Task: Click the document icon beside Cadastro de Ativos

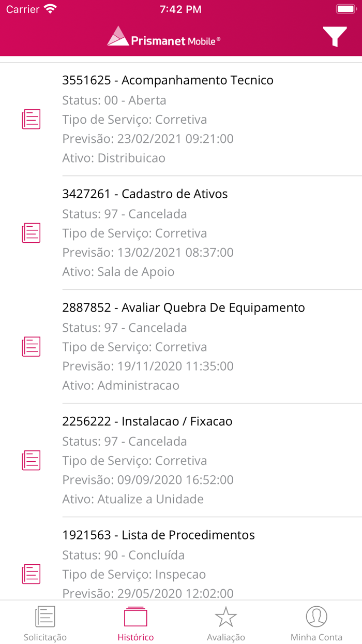Action: [x=31, y=233]
